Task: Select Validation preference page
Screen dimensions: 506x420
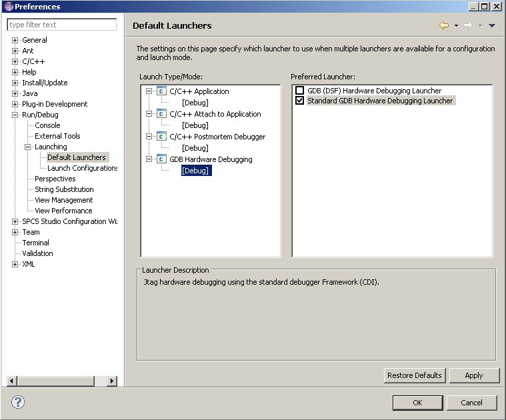Action: point(37,253)
